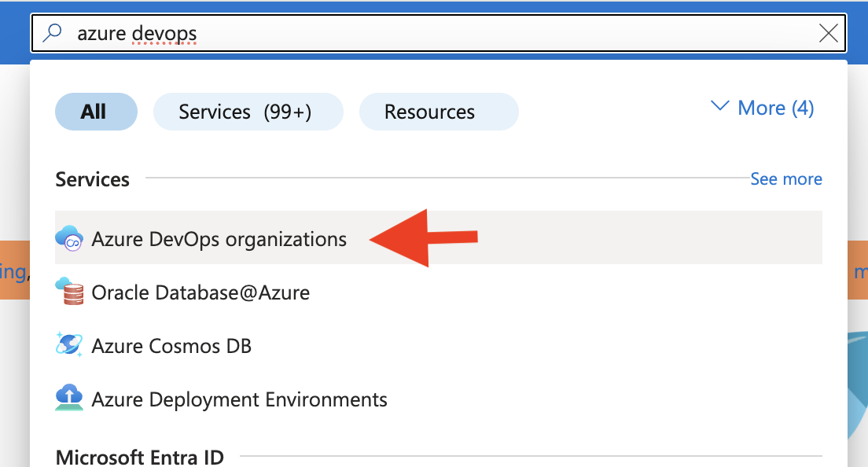Click the Azure Cosmos DB globe icon
The height and width of the screenshot is (467, 868).
70,345
